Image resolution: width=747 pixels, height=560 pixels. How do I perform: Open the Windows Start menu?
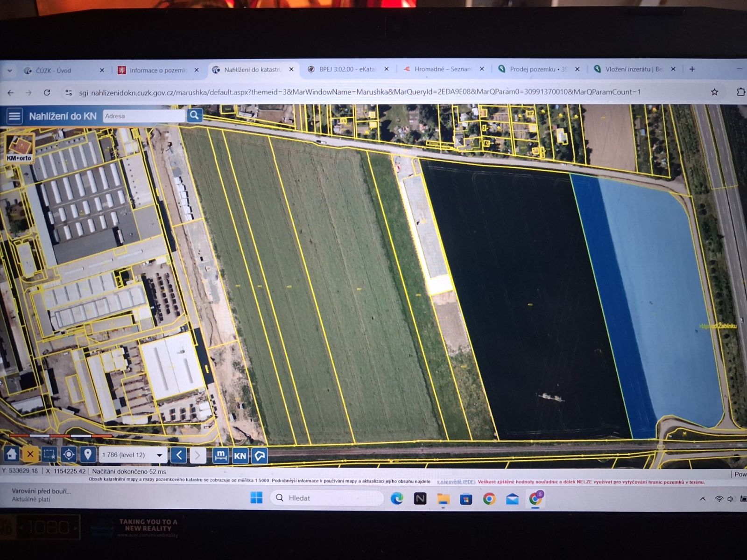click(x=256, y=498)
